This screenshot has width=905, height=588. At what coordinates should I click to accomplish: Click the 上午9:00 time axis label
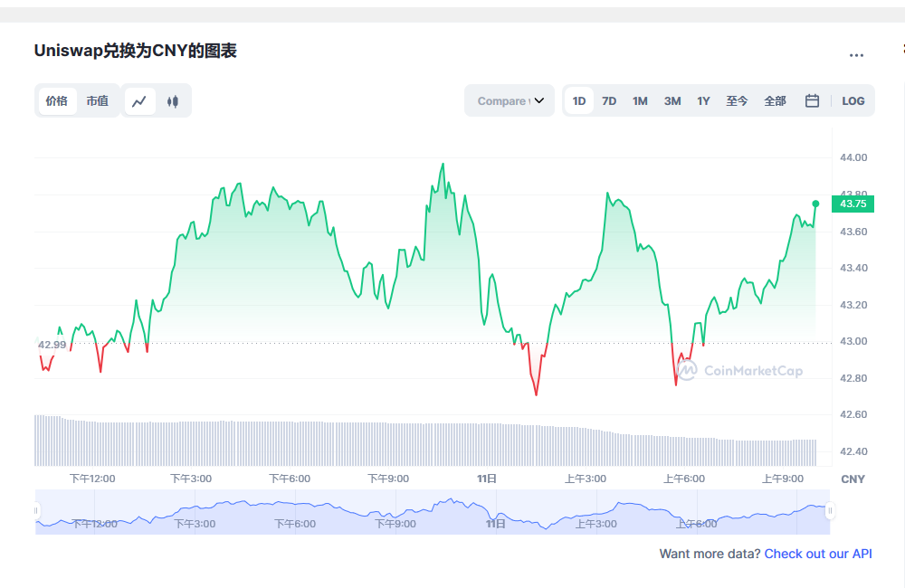pyautogui.click(x=783, y=479)
